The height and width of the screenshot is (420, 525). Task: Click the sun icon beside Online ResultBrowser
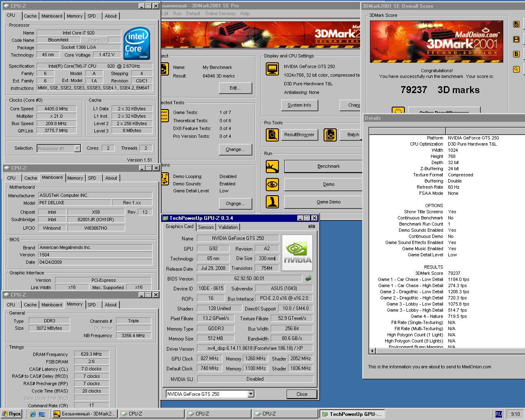click(398, 111)
